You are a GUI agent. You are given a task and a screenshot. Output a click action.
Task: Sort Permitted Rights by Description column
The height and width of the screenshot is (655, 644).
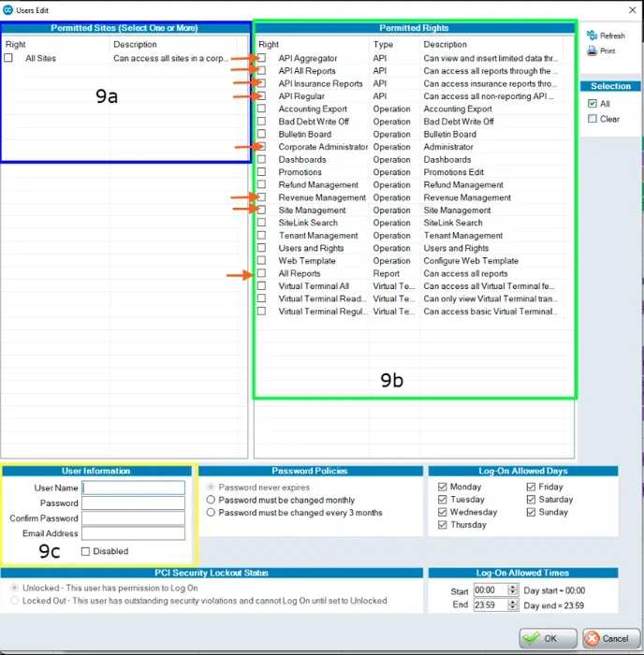pyautogui.click(x=491, y=44)
